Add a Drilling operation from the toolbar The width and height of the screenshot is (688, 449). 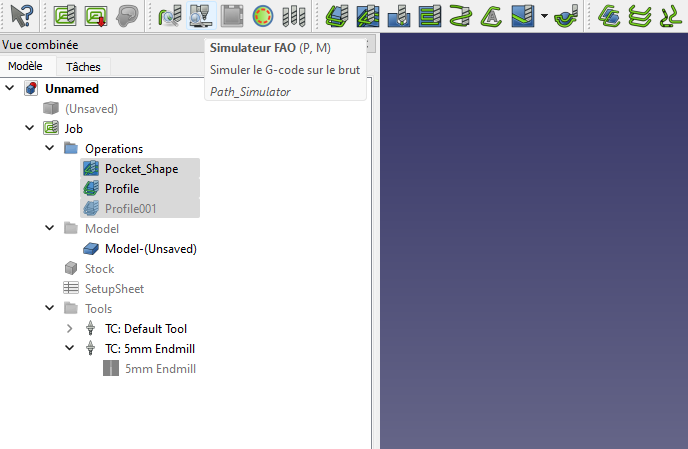[399, 15]
